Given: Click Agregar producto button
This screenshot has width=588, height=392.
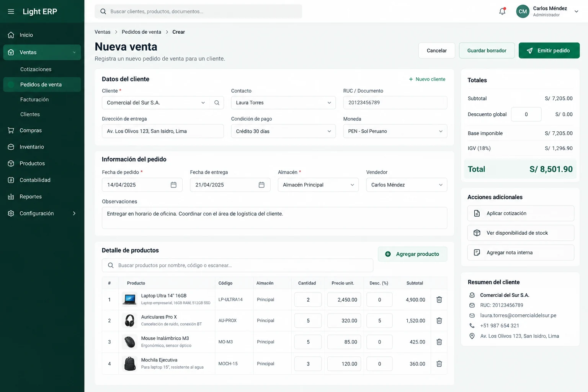Looking at the screenshot, I should click(412, 254).
